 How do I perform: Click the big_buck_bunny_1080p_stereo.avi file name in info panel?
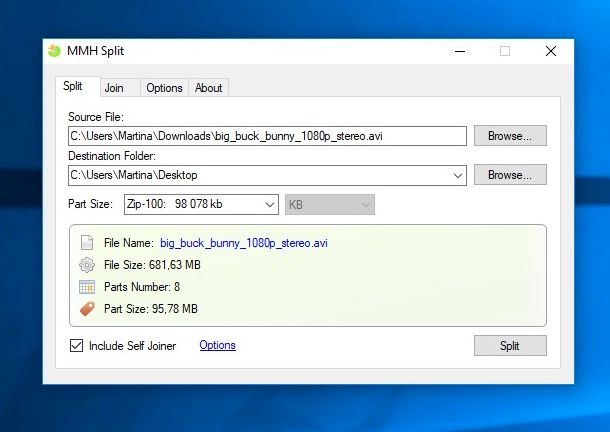[x=244, y=243]
